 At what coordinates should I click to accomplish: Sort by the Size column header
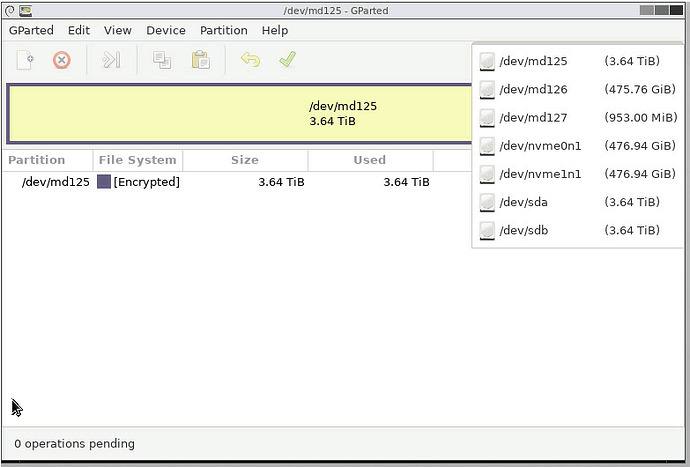(x=245, y=160)
